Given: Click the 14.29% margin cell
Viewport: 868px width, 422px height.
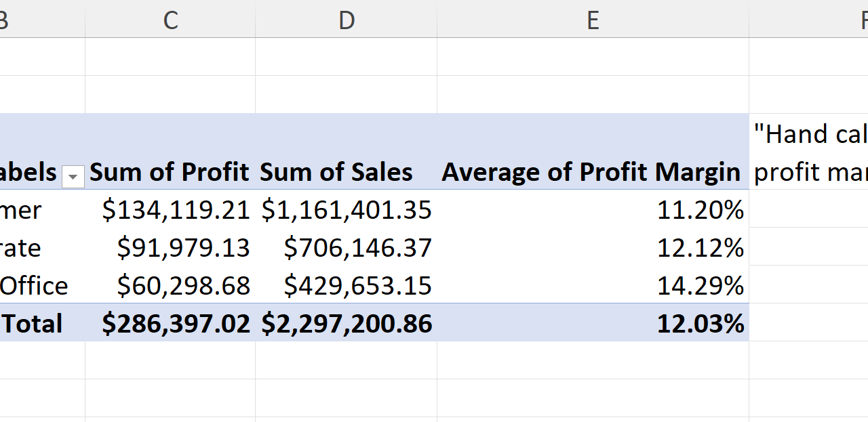Looking at the screenshot, I should 700,287.
